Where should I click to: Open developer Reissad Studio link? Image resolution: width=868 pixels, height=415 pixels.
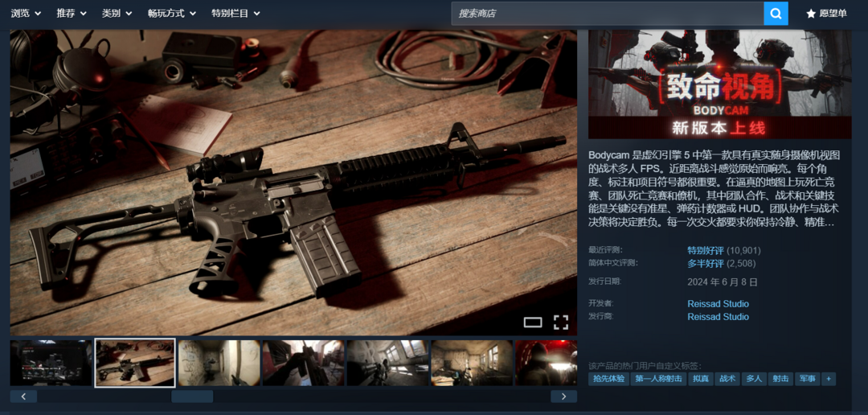point(718,304)
